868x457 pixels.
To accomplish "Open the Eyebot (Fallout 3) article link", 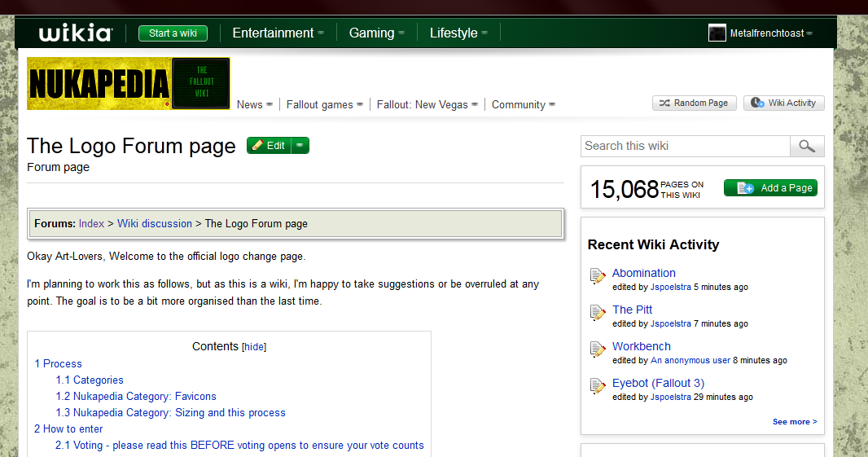I will 658,383.
